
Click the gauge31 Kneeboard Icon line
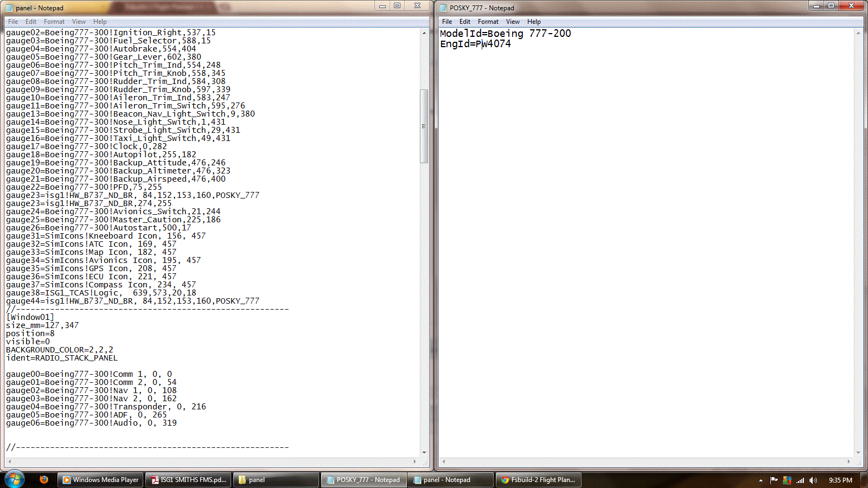click(x=106, y=236)
